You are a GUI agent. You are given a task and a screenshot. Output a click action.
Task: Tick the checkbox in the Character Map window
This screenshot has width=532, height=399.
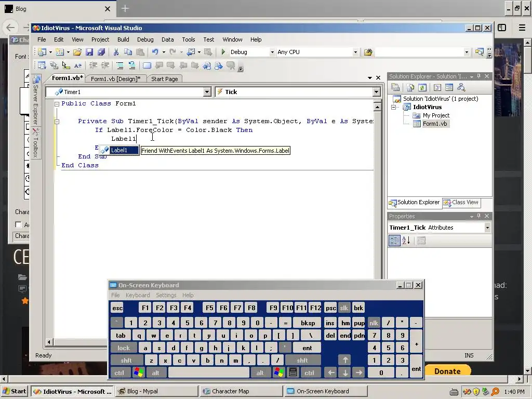(x=18, y=224)
